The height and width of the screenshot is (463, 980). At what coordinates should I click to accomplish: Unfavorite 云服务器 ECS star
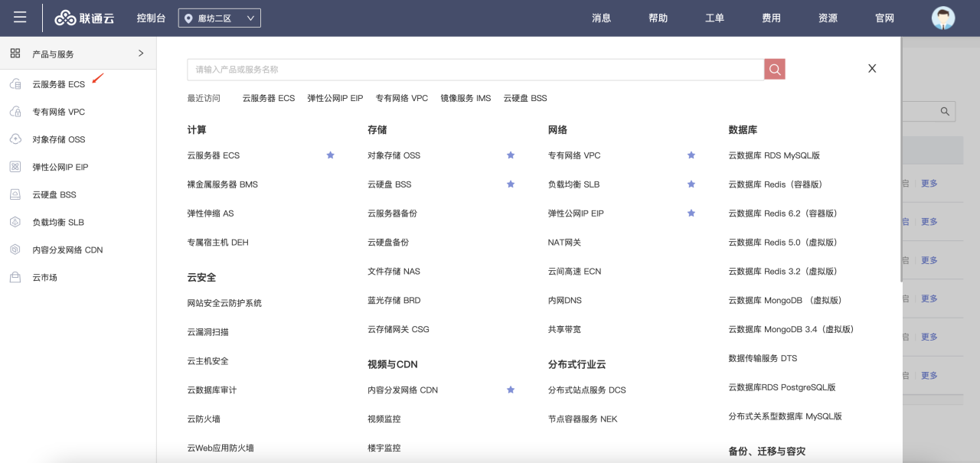[330, 155]
